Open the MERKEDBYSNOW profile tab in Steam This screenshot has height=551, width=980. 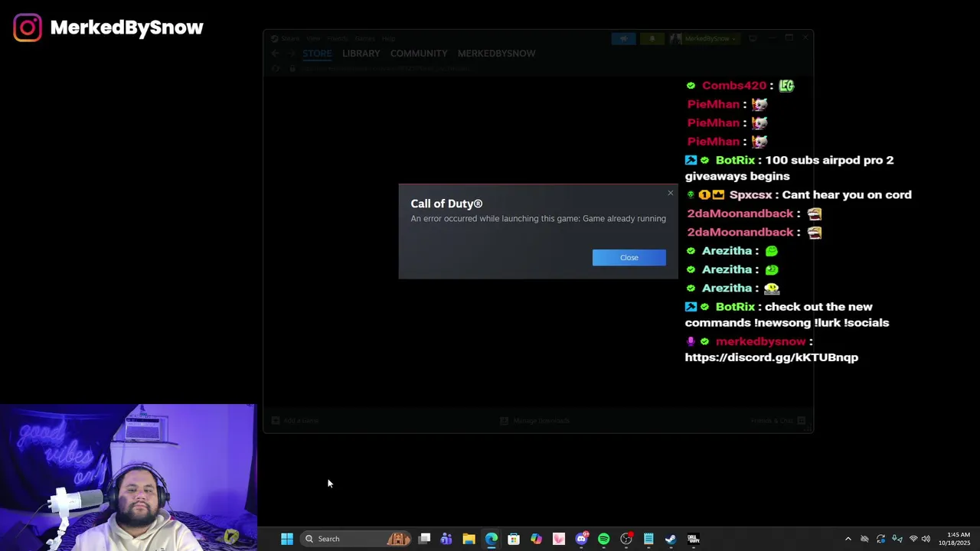coord(496,54)
